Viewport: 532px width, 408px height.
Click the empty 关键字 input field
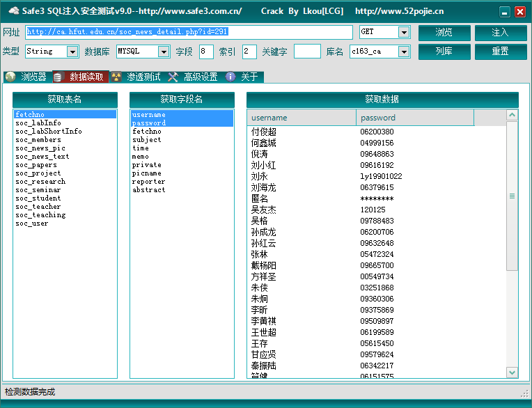[x=307, y=52]
